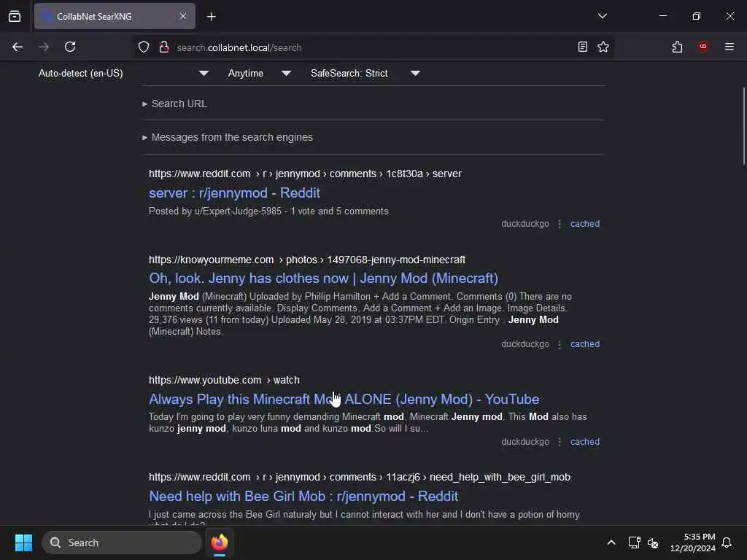The width and height of the screenshot is (747, 560).
Task: Open Firefox tab overview icon
Action: (15, 16)
